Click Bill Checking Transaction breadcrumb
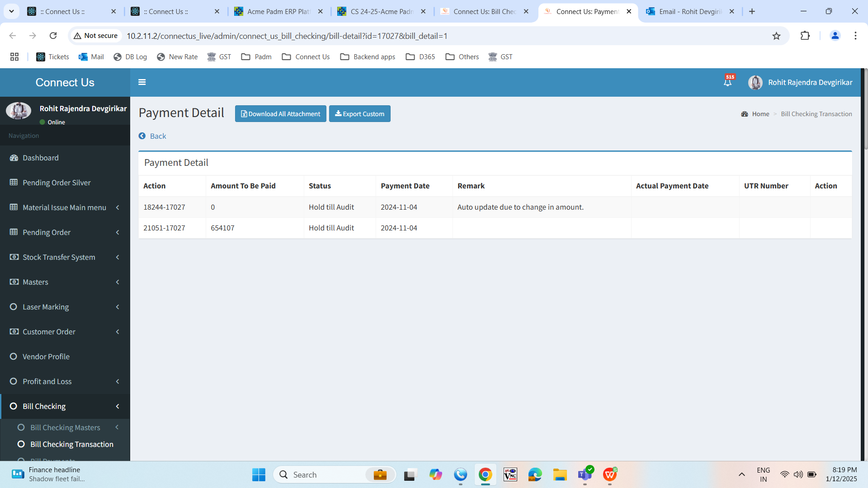868x488 pixels. click(x=816, y=114)
